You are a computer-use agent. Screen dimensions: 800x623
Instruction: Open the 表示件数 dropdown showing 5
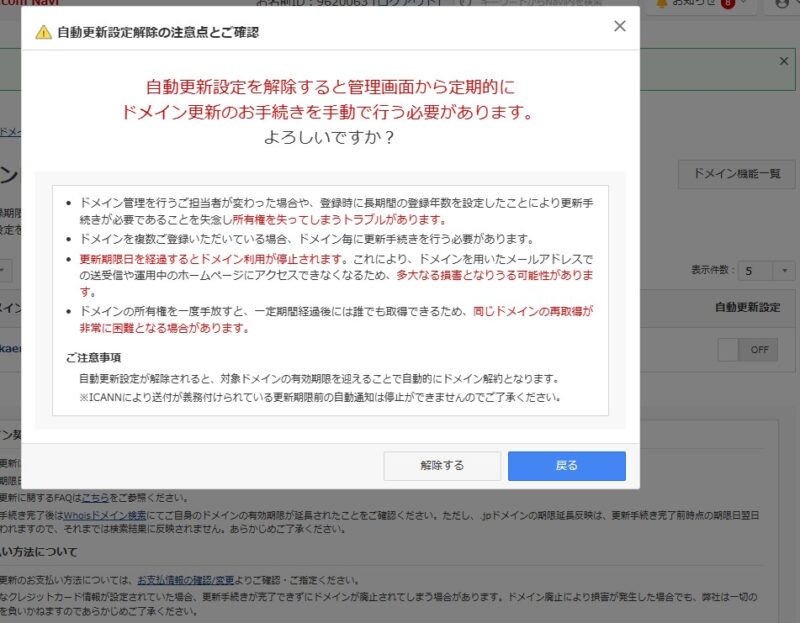click(x=766, y=270)
